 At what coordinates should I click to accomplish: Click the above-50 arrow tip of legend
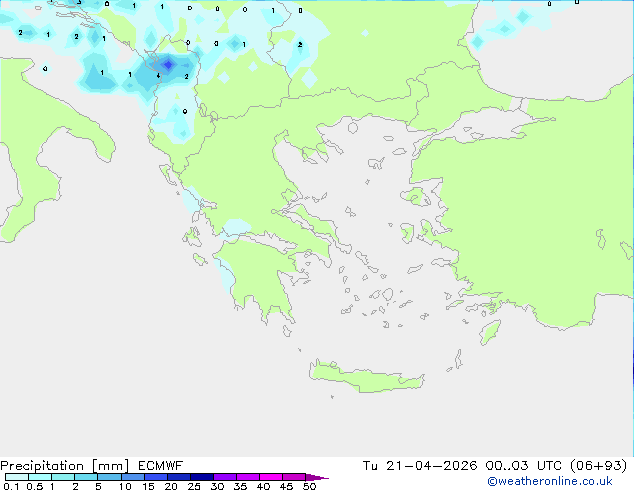pos(317,477)
